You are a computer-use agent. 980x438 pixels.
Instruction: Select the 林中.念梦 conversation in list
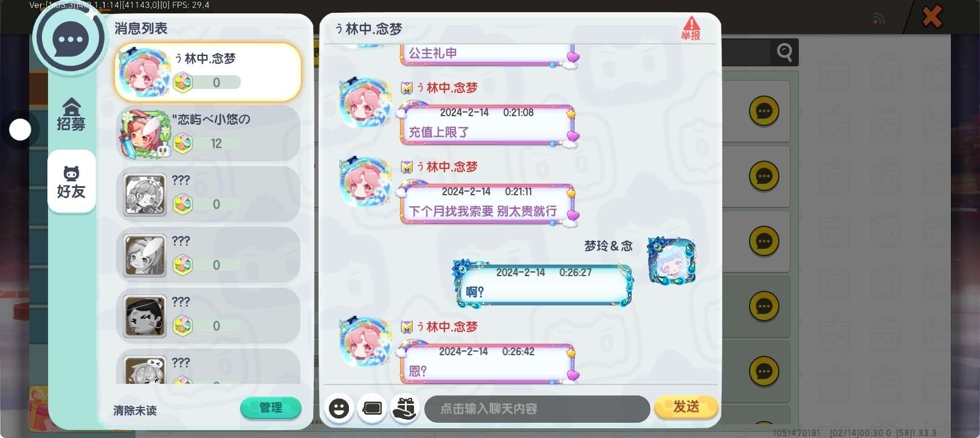[208, 72]
